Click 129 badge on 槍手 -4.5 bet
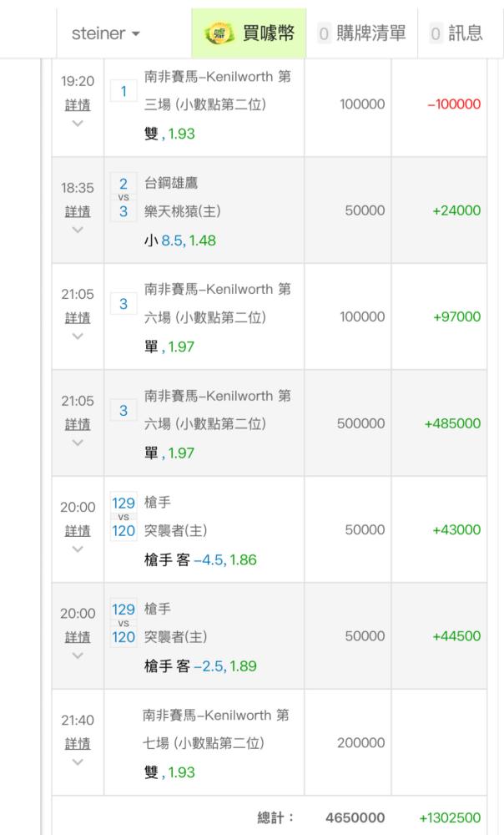Viewport: 504px width, 835px height. click(123, 504)
